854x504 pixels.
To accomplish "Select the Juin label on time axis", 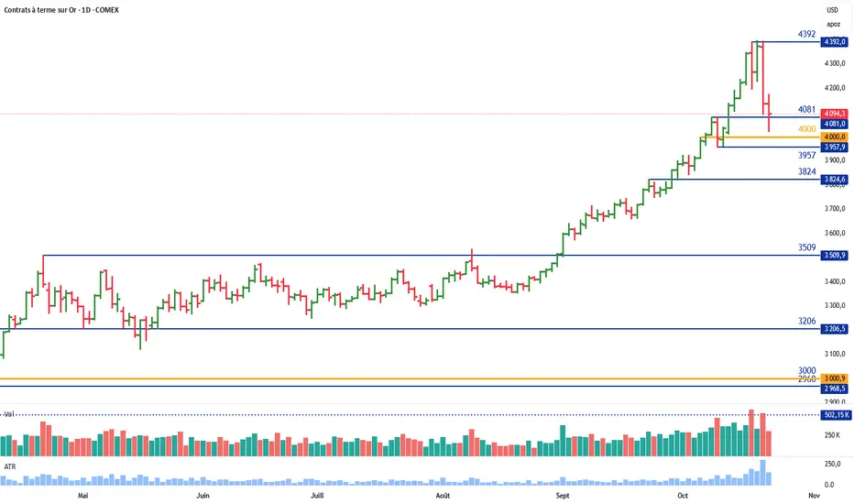I will pyautogui.click(x=203, y=495).
